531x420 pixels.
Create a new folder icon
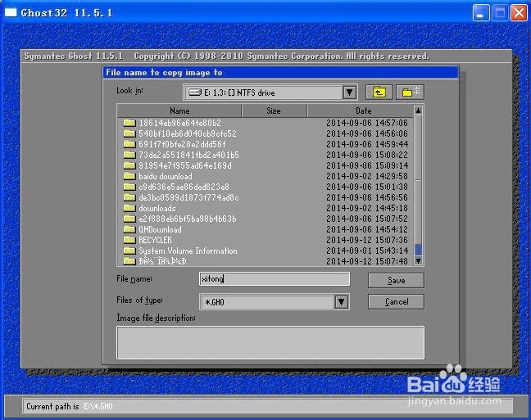[410, 92]
